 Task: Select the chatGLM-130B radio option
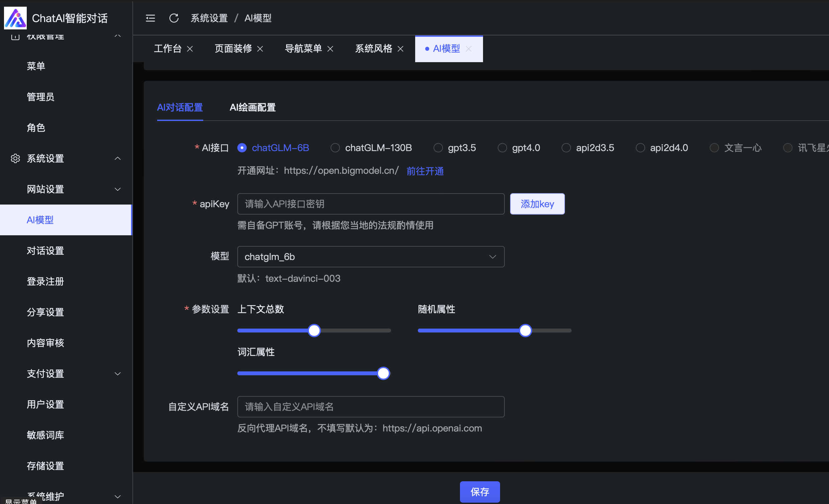point(335,148)
